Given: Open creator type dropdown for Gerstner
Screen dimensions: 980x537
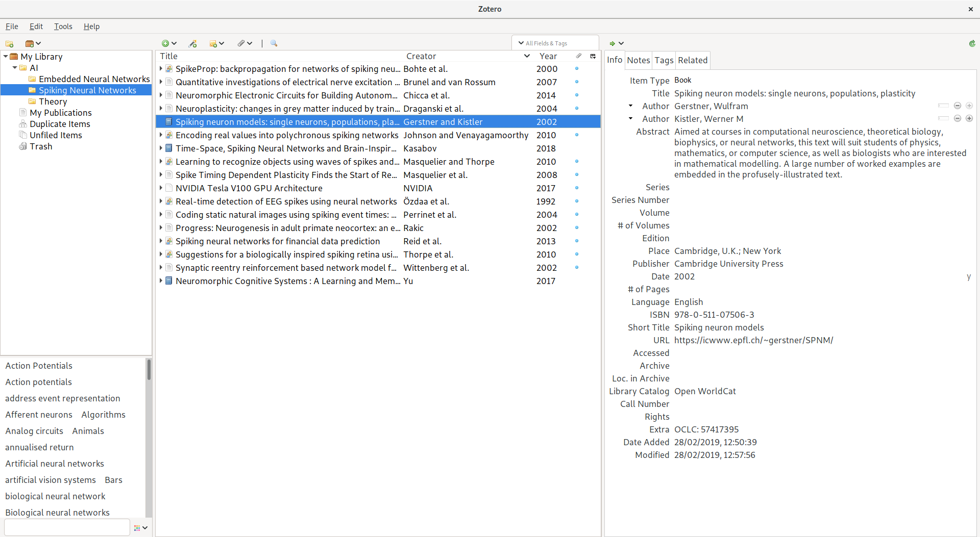Looking at the screenshot, I should pos(631,106).
